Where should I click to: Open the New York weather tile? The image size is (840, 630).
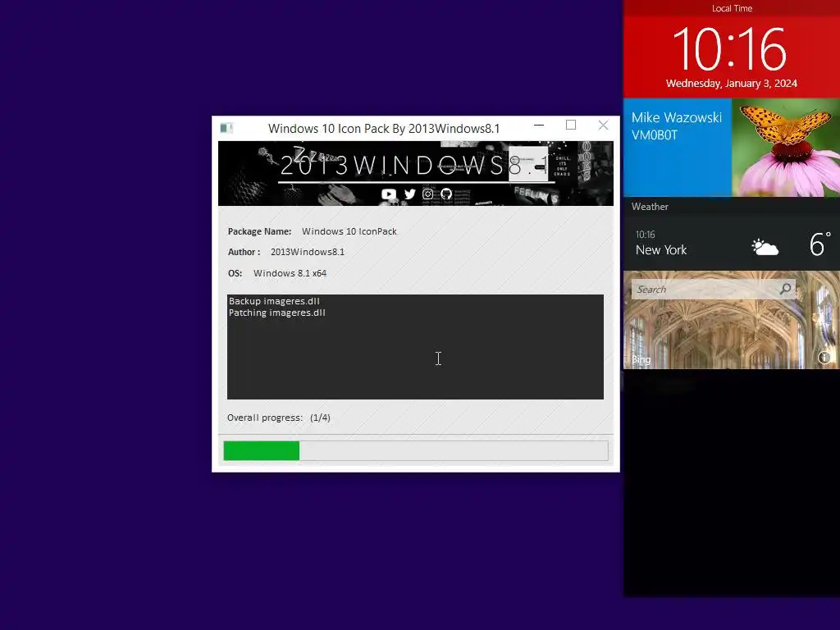(x=732, y=244)
